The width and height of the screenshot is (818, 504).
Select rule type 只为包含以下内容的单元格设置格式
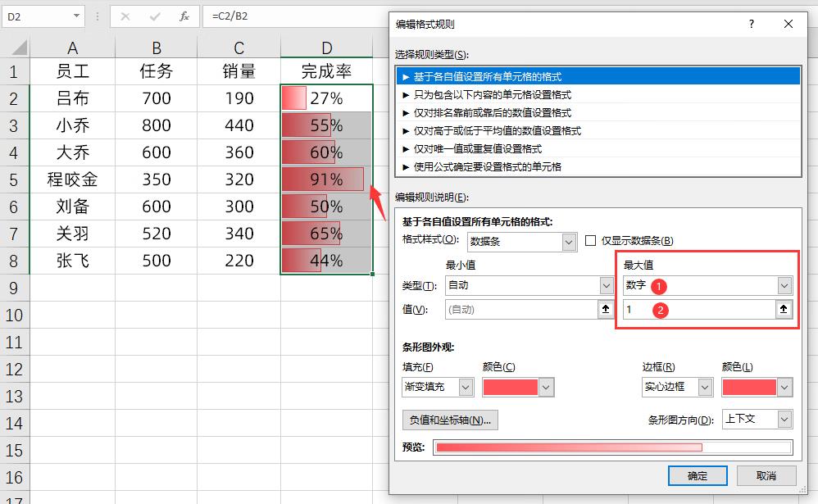[x=493, y=94]
